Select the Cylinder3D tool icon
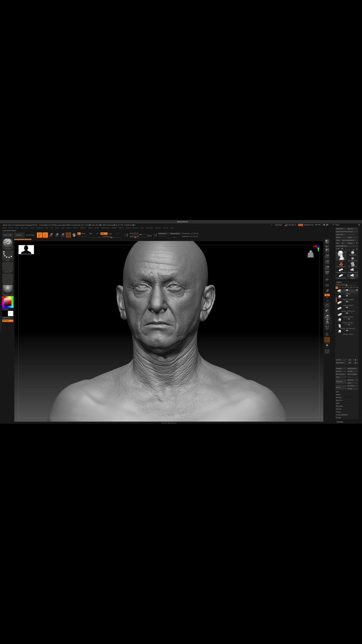Image resolution: width=362 pixels, height=644 pixels. 352,265
